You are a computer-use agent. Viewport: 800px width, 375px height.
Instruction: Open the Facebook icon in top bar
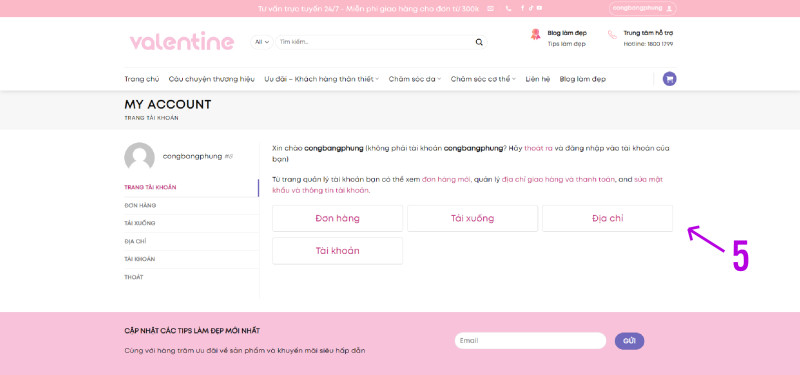click(522, 8)
